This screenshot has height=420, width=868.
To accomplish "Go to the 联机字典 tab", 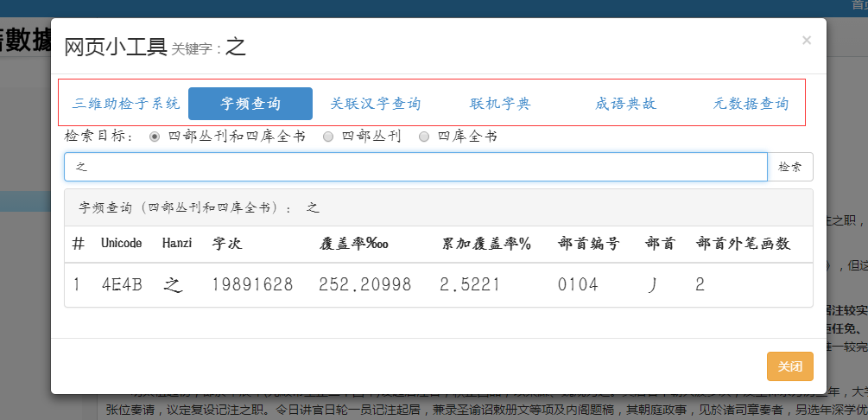I will coord(501,104).
